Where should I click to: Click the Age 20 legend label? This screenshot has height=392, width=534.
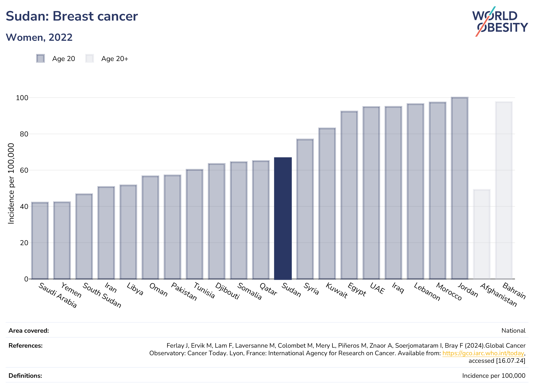coord(64,59)
